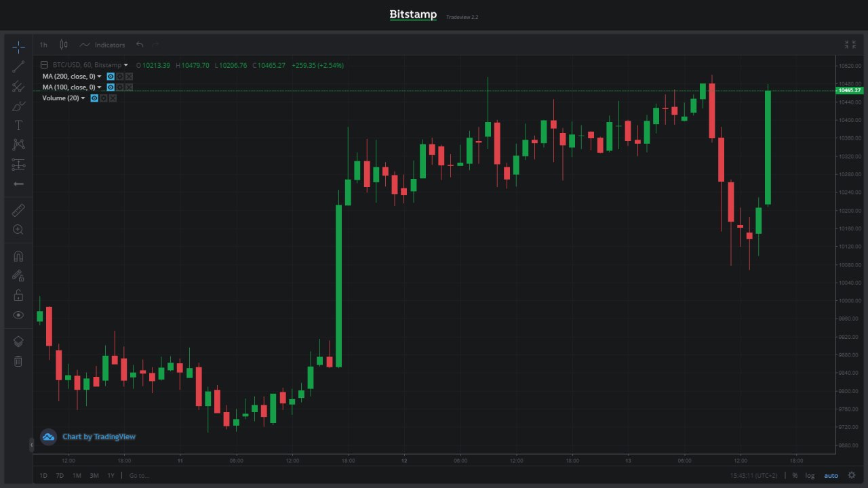The image size is (868, 488).
Task: Expand Volume (20) dropdown arrow
Action: [83, 98]
